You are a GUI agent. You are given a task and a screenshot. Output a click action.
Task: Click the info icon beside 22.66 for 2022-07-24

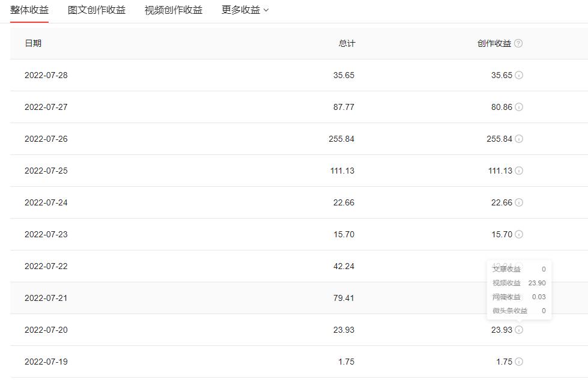(x=520, y=202)
